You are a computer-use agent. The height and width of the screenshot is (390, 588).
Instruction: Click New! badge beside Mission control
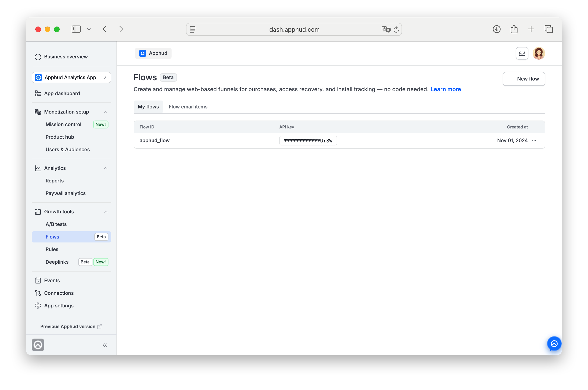click(101, 124)
